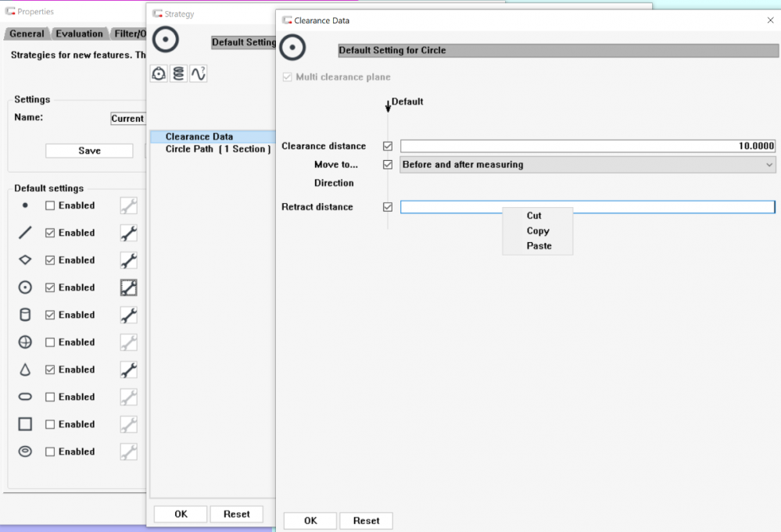Open the wrench settings for the line feature
The height and width of the screenshot is (532, 781).
pyautogui.click(x=129, y=233)
